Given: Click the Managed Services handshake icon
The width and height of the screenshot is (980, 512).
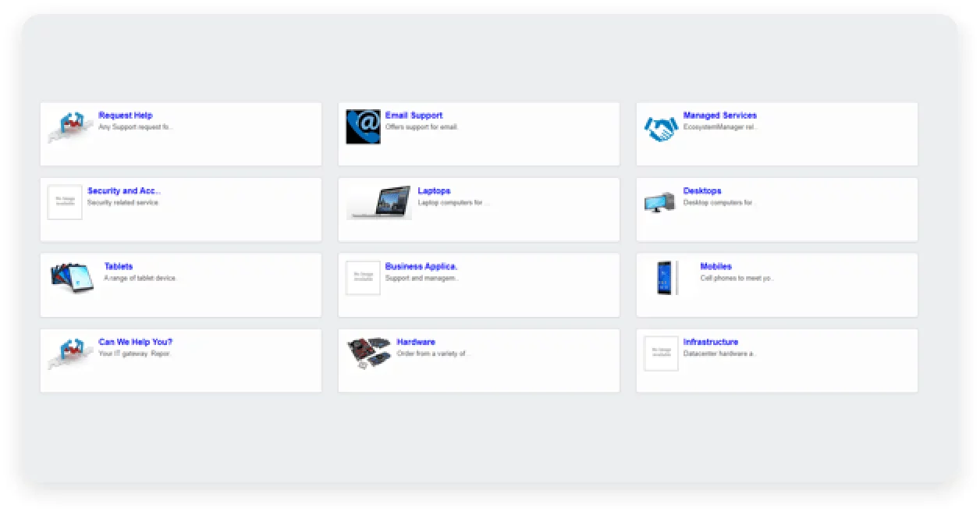Looking at the screenshot, I should tap(660, 128).
